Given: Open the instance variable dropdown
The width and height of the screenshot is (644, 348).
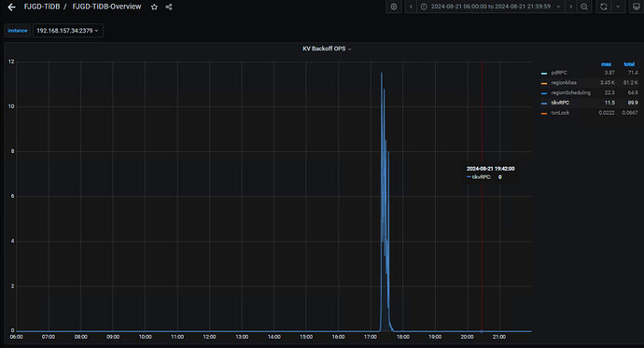Looking at the screenshot, I should [68, 31].
